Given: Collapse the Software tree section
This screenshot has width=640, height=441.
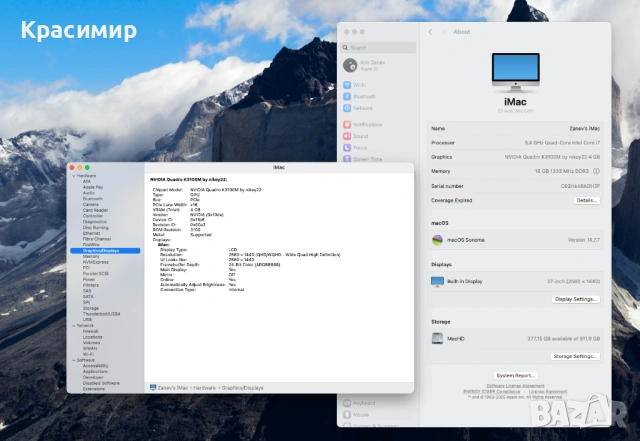Looking at the screenshot, I should tap(74, 359).
